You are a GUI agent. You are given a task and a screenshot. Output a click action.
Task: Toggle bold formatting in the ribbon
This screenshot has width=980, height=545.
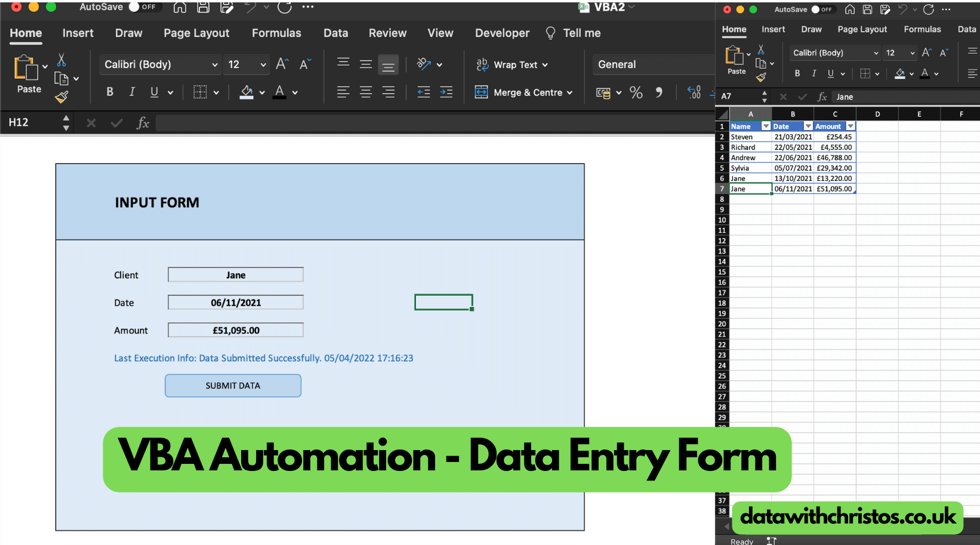pos(110,92)
